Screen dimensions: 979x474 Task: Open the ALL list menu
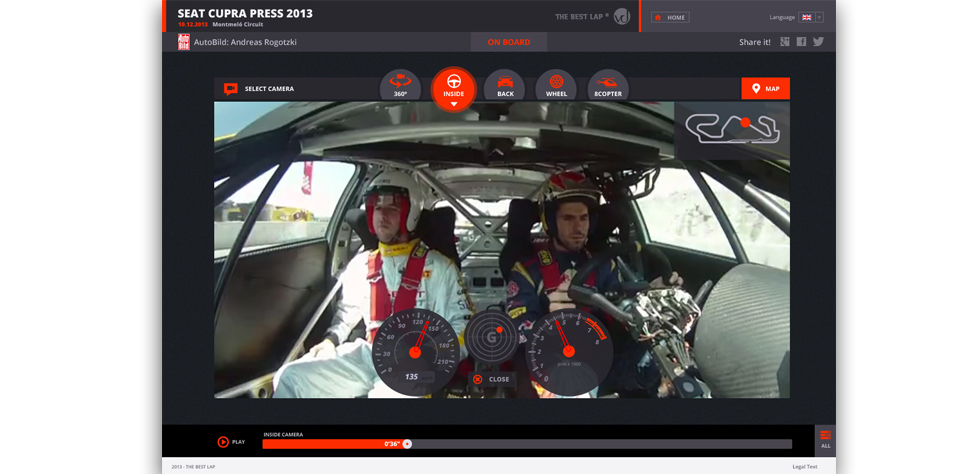click(825, 440)
